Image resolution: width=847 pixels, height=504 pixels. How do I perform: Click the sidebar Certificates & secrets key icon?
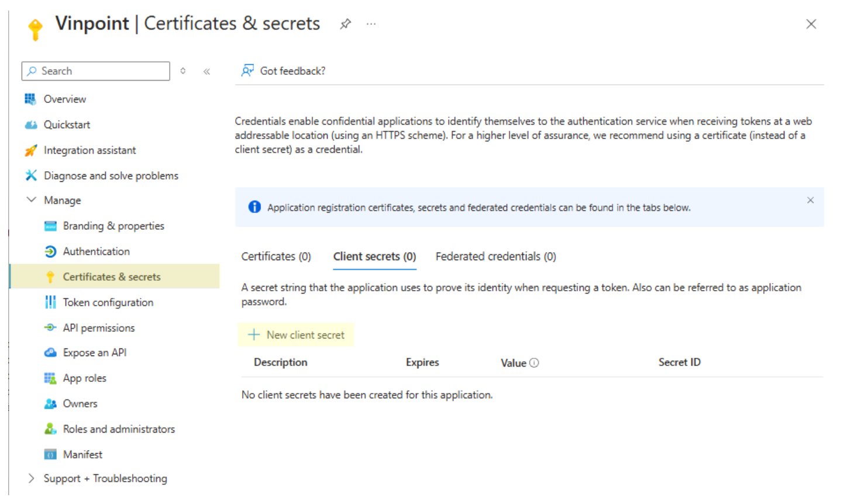pyautogui.click(x=50, y=277)
